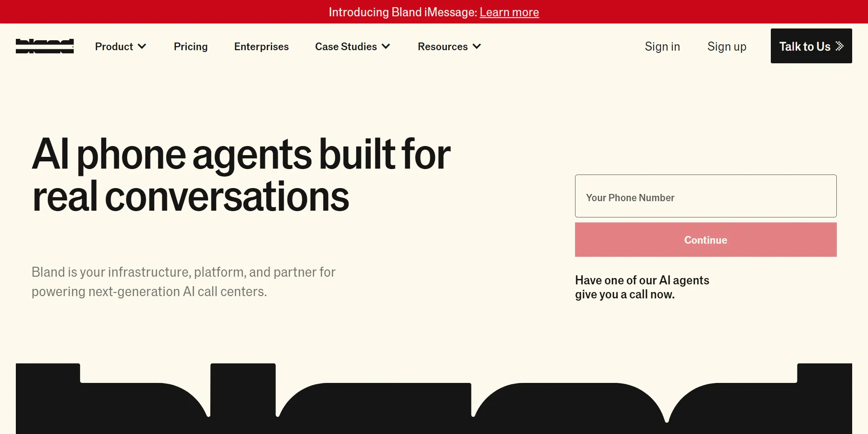Expand the Case Studies menu chevron
The width and height of the screenshot is (868, 434).
pos(386,46)
